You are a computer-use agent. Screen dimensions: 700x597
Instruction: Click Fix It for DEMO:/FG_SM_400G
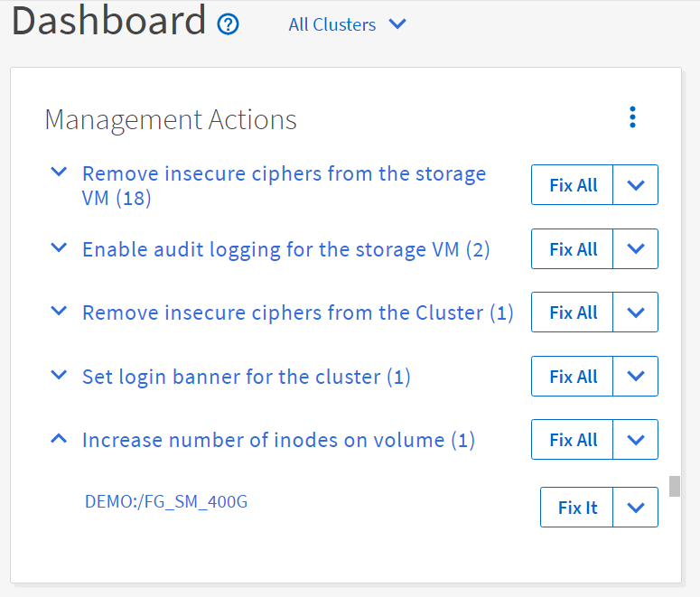(x=577, y=508)
